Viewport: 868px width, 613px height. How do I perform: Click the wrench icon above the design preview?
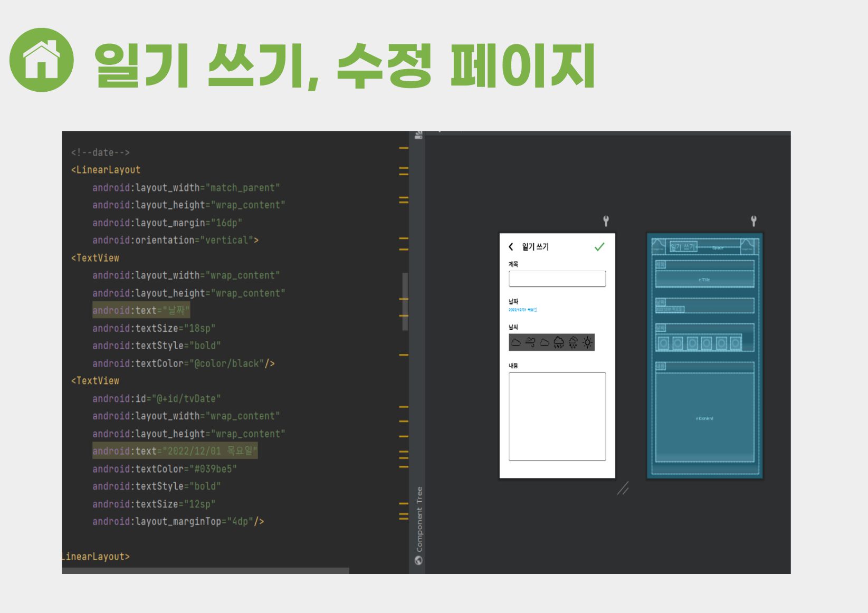[606, 221]
